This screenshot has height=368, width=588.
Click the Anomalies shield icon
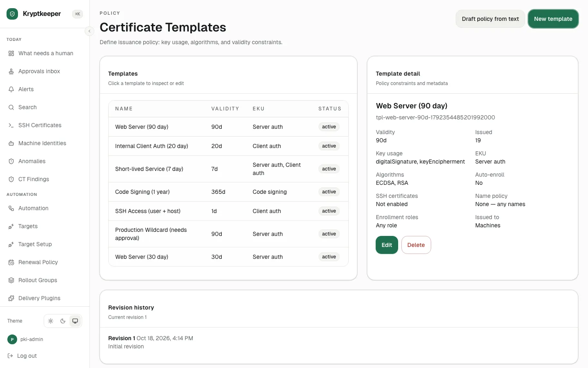(11, 162)
